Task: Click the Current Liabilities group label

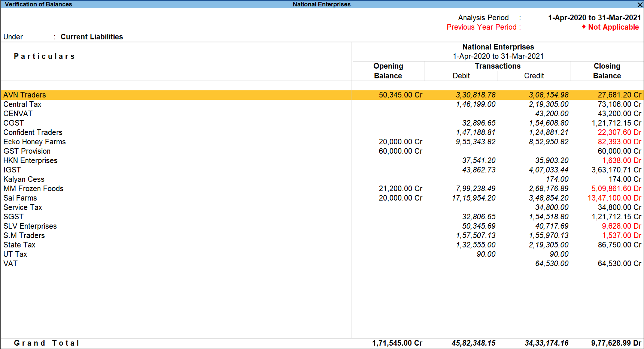Action: [x=92, y=37]
